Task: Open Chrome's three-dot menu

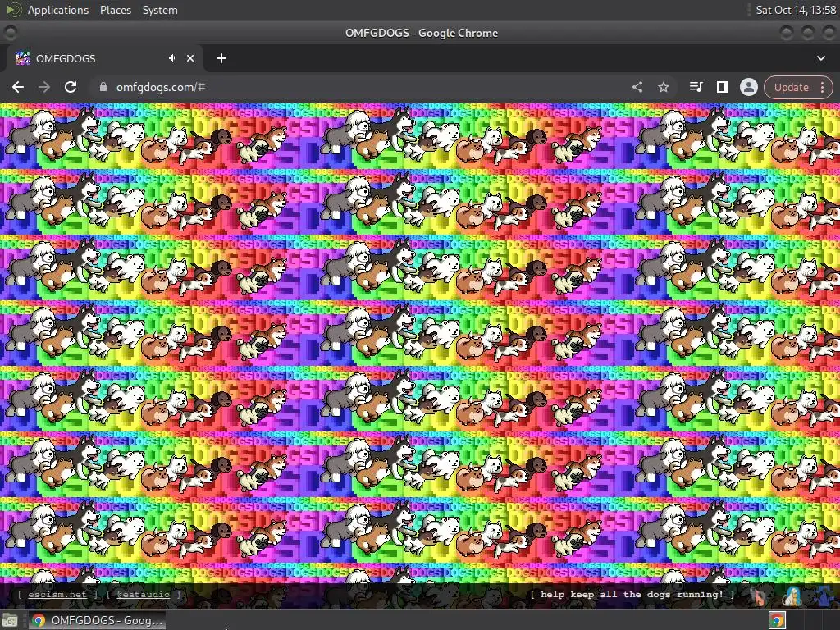Action: (x=822, y=87)
